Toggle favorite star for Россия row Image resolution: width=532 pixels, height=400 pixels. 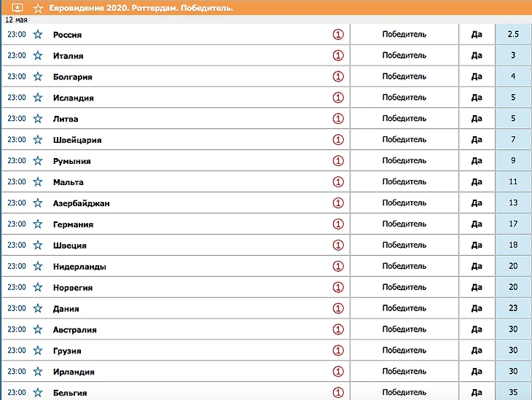tap(38, 34)
